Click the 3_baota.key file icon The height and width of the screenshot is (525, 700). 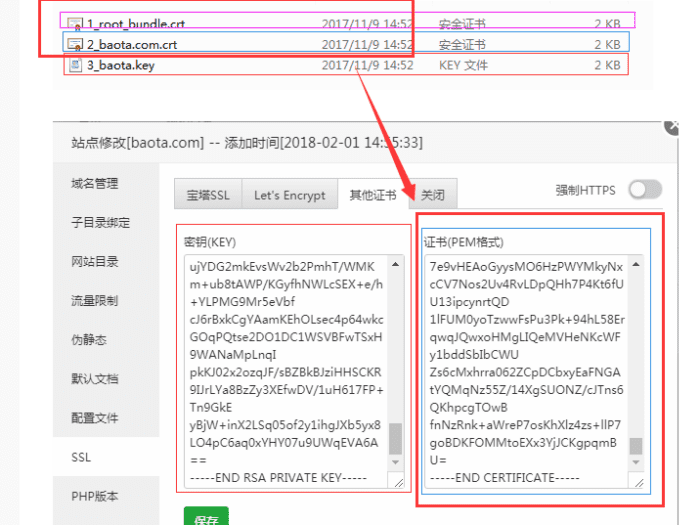pos(75,66)
